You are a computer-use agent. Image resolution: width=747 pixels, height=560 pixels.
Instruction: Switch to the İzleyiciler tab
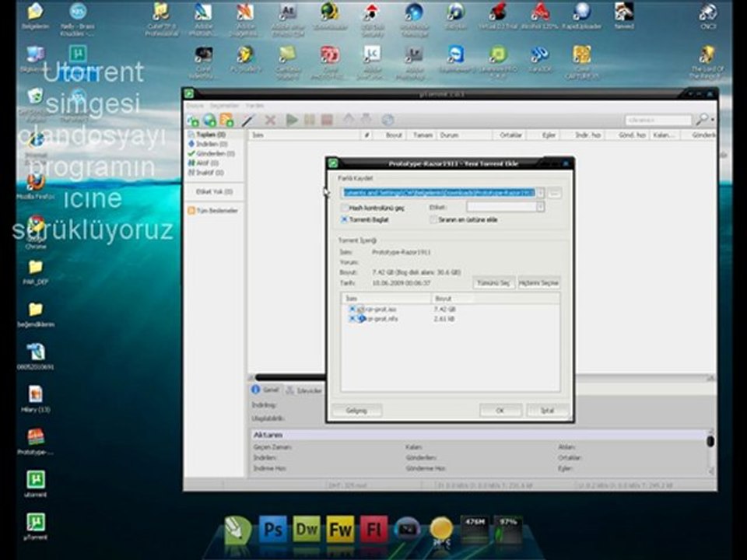pos(304,390)
